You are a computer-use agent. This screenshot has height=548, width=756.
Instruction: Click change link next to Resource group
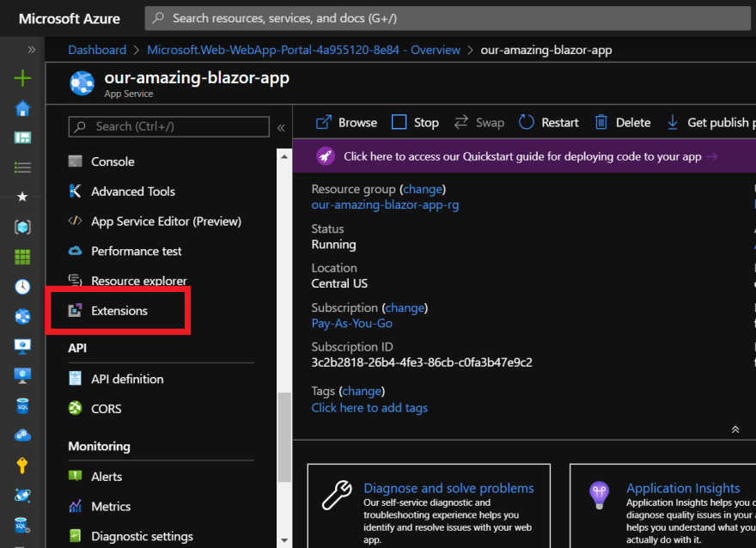tap(423, 190)
